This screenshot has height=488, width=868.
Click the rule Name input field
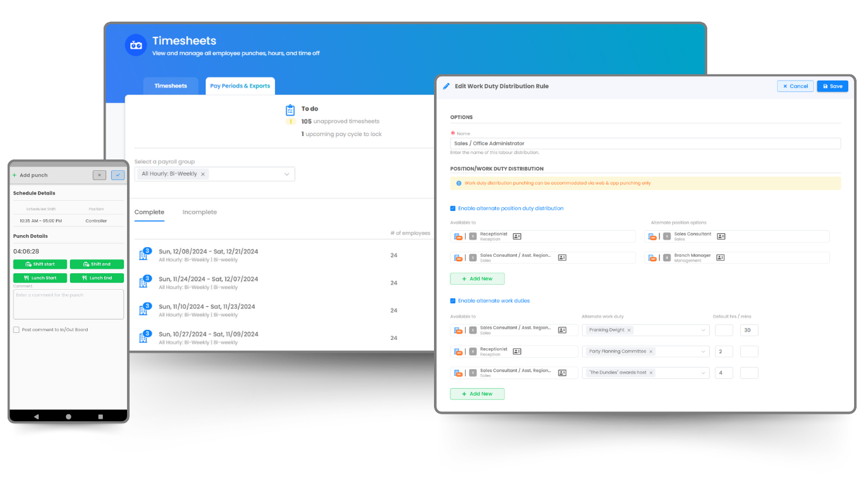646,144
